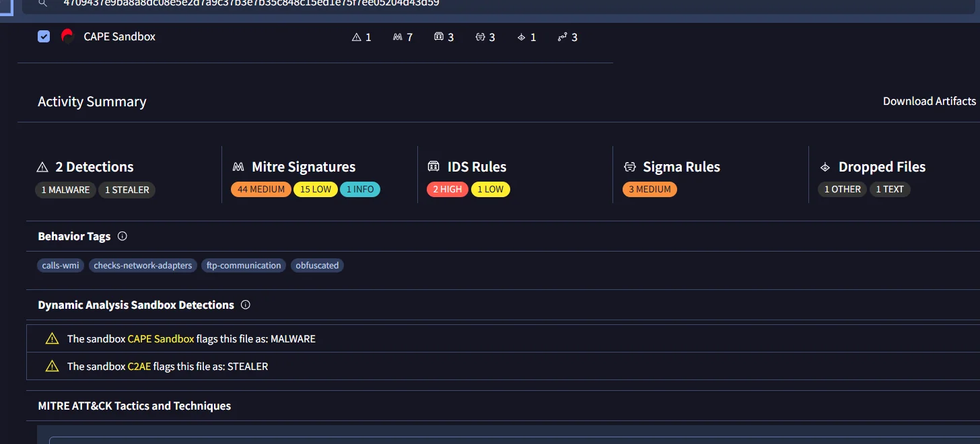Click the 1 TEXT dropped files badge
Image resolution: width=980 pixels, height=444 pixels.
point(890,189)
